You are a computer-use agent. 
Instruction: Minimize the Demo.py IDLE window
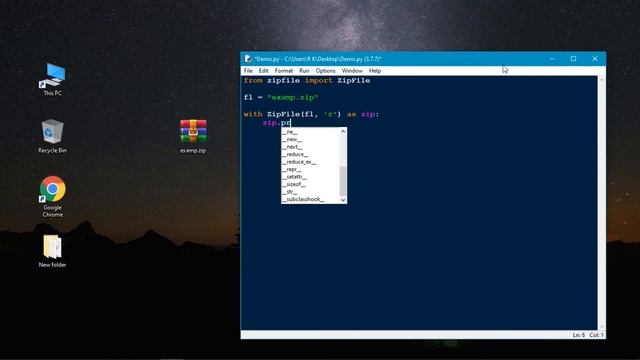(x=552, y=59)
